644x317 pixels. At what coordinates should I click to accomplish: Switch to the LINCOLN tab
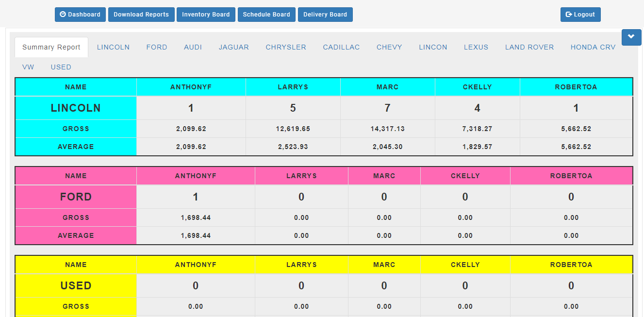tap(113, 47)
